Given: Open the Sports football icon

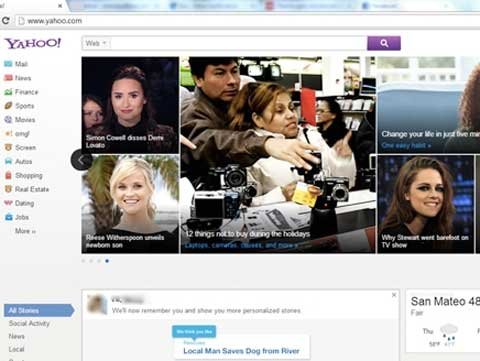Looking at the screenshot, I should pyautogui.click(x=8, y=106).
